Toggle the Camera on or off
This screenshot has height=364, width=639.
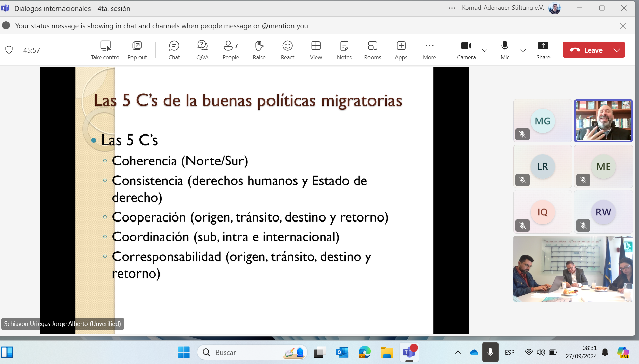466,50
